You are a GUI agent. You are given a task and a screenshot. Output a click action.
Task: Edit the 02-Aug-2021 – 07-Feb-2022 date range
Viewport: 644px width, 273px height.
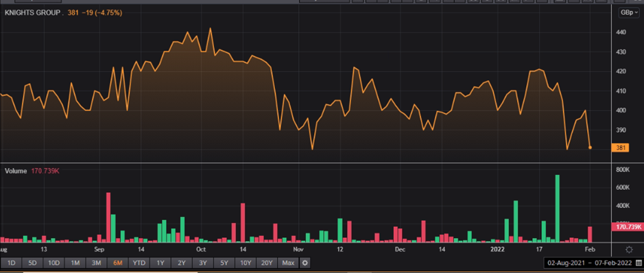click(x=588, y=263)
